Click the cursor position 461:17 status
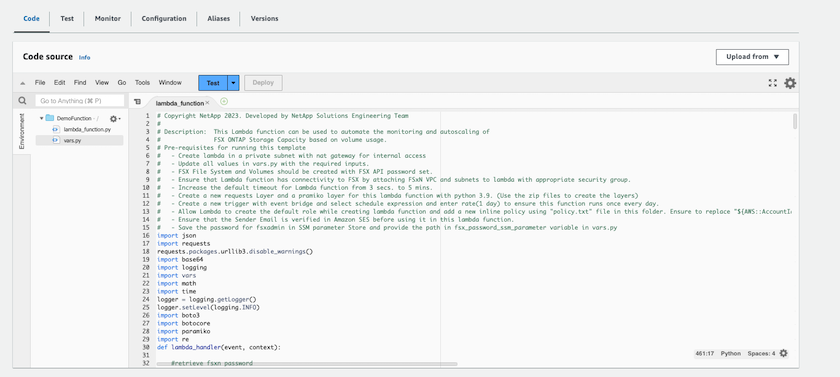This screenshot has height=377, width=840. 703,353
